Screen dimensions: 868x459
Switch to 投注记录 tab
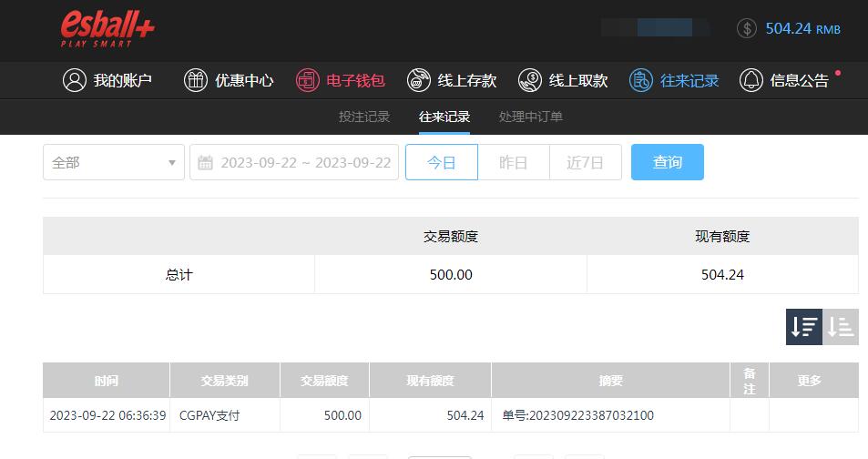click(x=364, y=117)
